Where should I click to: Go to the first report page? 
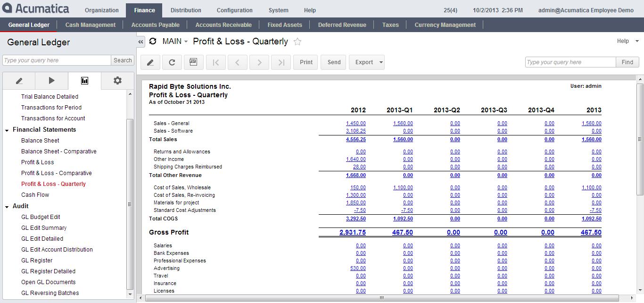tap(216, 62)
